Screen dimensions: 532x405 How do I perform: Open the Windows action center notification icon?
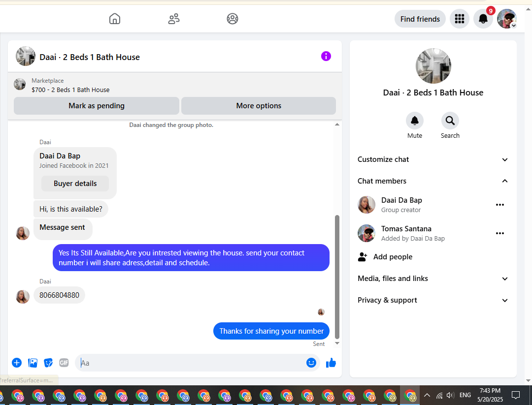[516, 395]
